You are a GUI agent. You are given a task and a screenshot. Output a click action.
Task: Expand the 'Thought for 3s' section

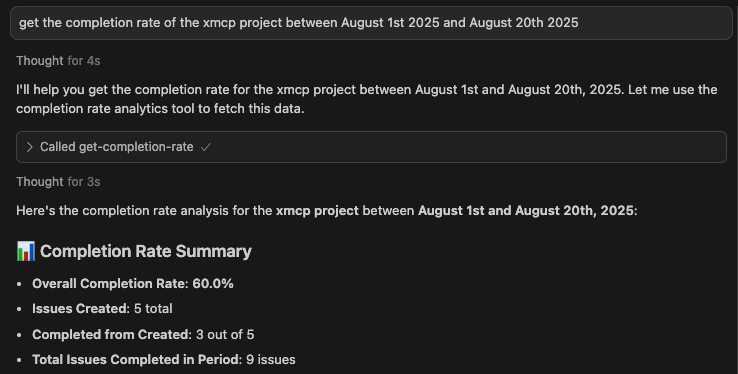point(58,182)
